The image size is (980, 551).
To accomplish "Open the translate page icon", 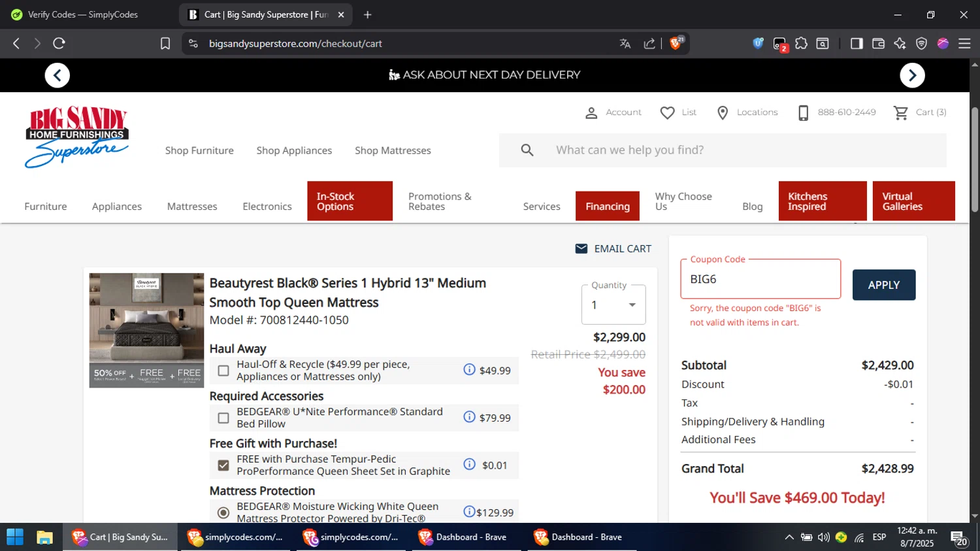I will pos(625,43).
